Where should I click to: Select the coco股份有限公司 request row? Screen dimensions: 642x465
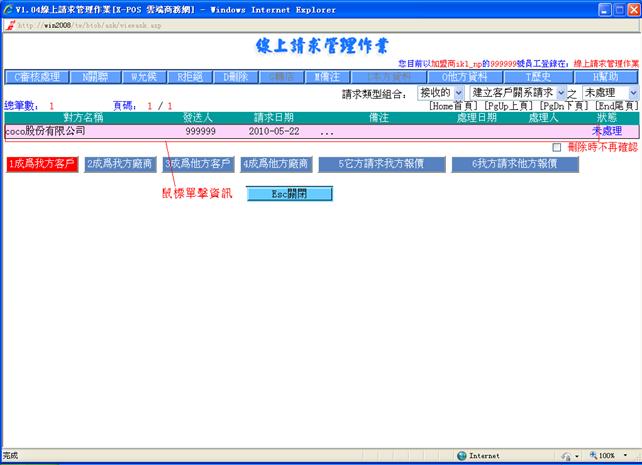45,131
